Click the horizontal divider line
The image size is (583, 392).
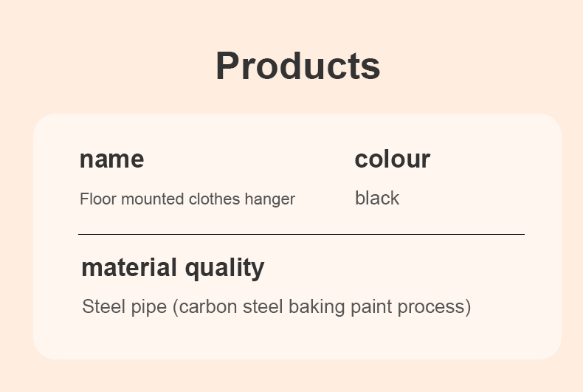click(x=301, y=234)
